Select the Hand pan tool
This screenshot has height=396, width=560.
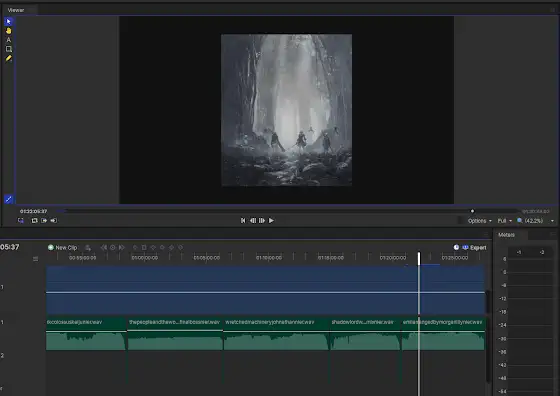coord(9,31)
